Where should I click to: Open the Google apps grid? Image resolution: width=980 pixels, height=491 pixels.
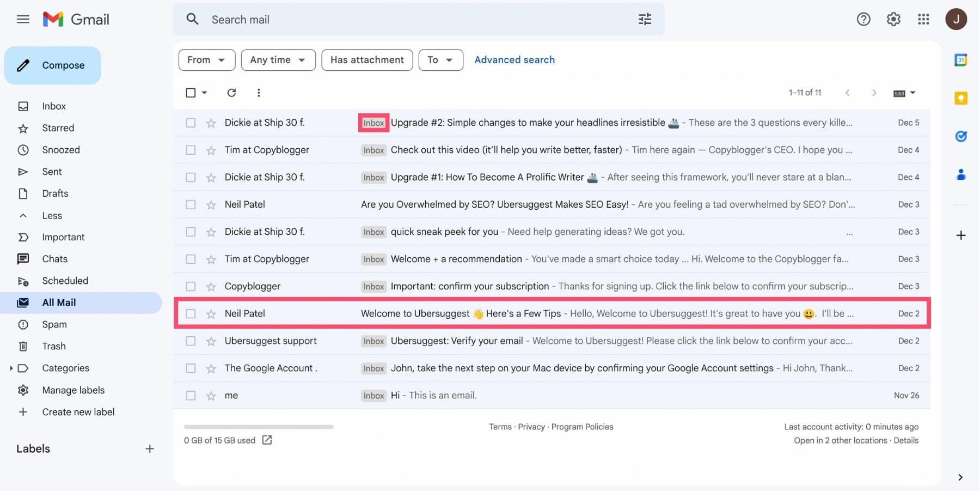(x=923, y=19)
